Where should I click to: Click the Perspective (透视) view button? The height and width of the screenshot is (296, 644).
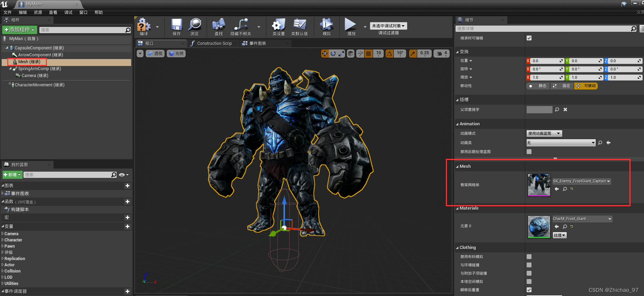click(x=155, y=54)
